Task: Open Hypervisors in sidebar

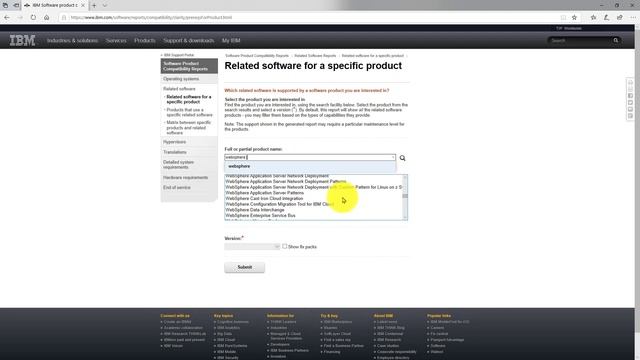Action: tap(175, 142)
